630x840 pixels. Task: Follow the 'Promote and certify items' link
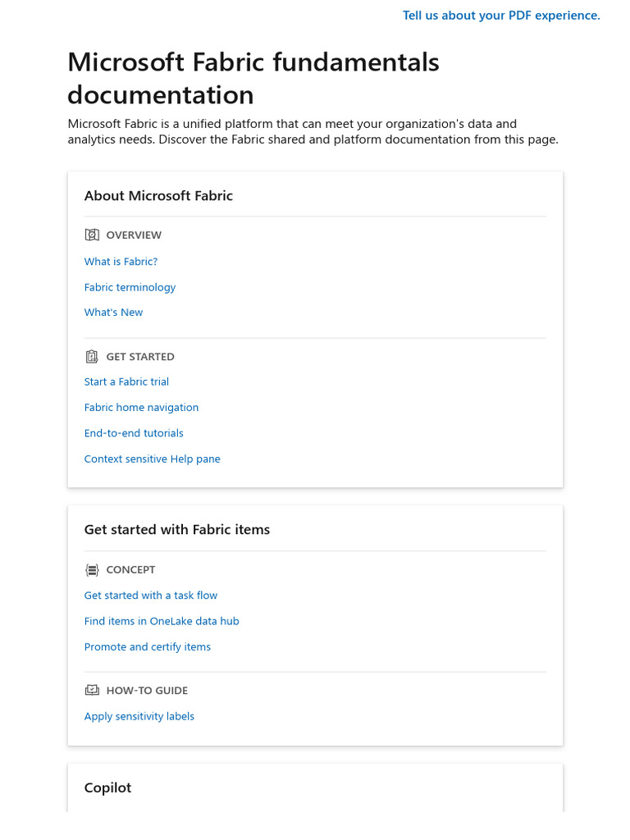click(148, 647)
